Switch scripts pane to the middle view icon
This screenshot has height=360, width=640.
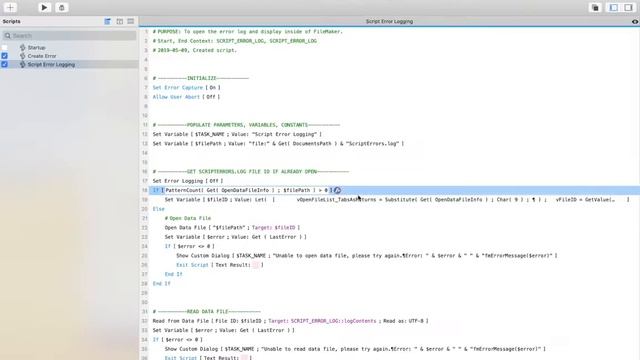[x=120, y=21]
